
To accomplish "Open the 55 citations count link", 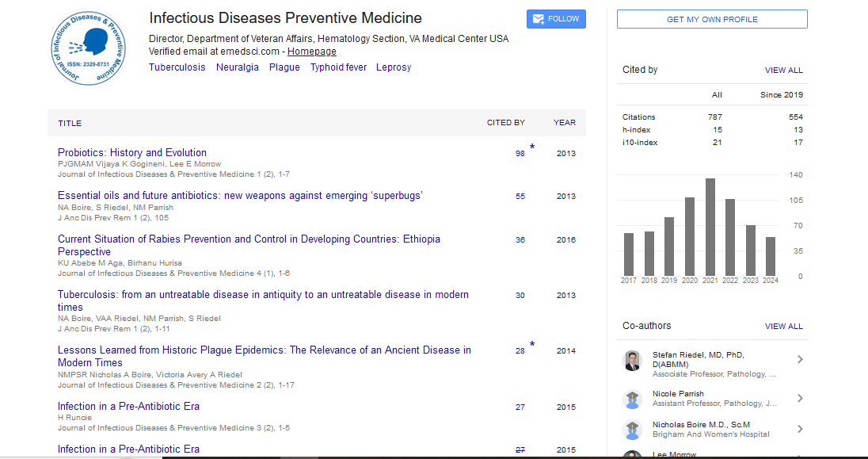I will click(520, 197).
